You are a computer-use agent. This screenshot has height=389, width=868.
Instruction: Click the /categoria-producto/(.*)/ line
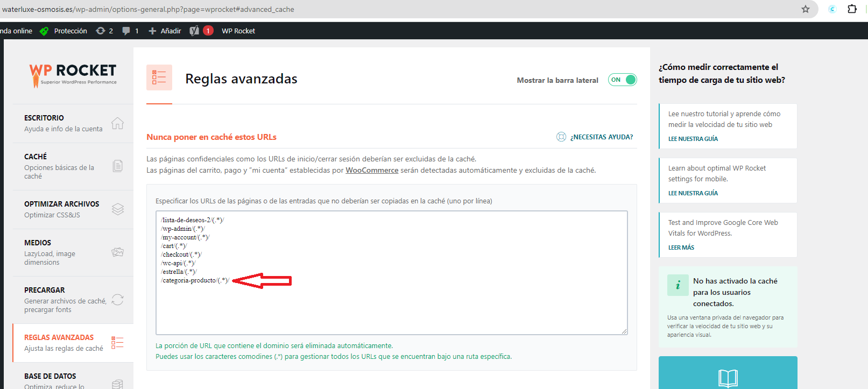pyautogui.click(x=195, y=280)
